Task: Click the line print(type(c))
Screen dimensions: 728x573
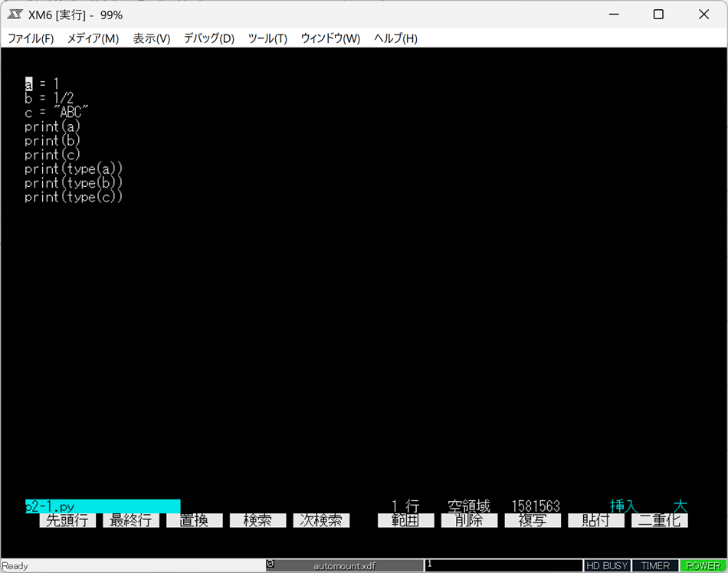Action: coord(74,197)
